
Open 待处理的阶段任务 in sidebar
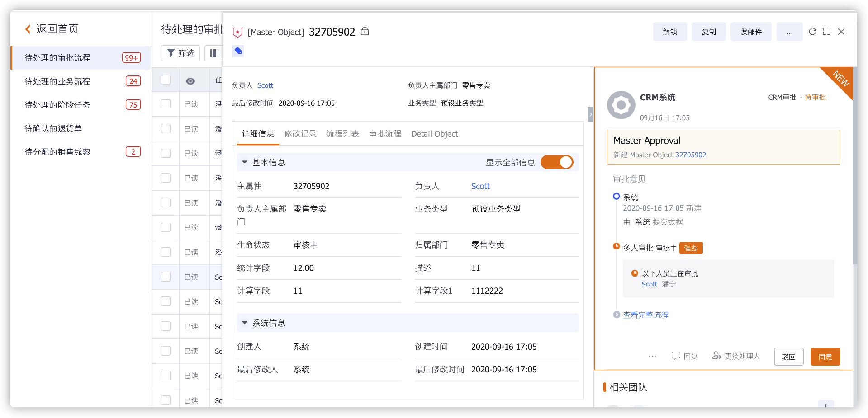click(x=81, y=105)
